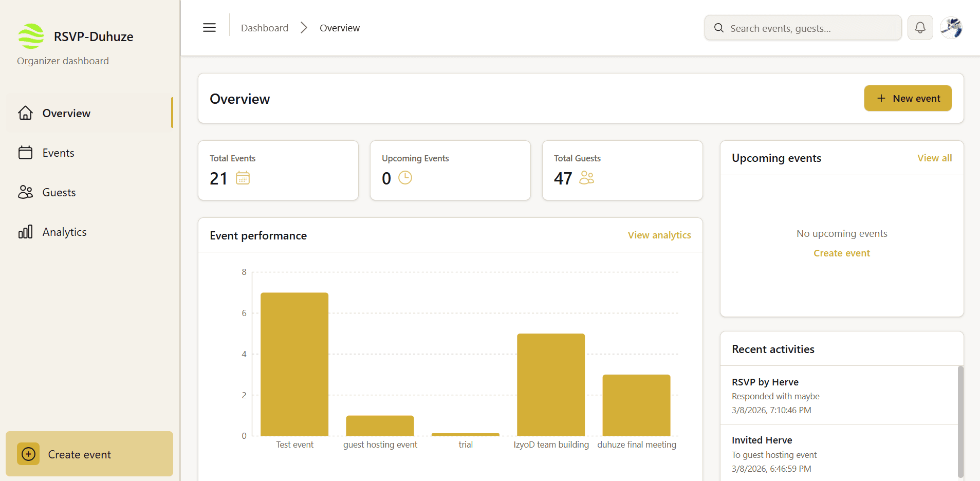Viewport: 980px width, 481px height.
Task: Click the RSVP-Duhuze logo
Action: (x=31, y=36)
